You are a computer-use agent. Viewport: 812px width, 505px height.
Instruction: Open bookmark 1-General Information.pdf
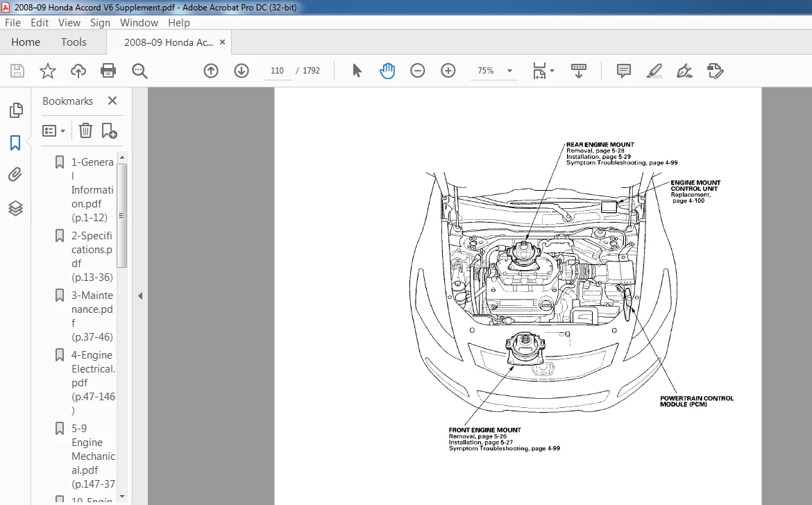point(92,190)
